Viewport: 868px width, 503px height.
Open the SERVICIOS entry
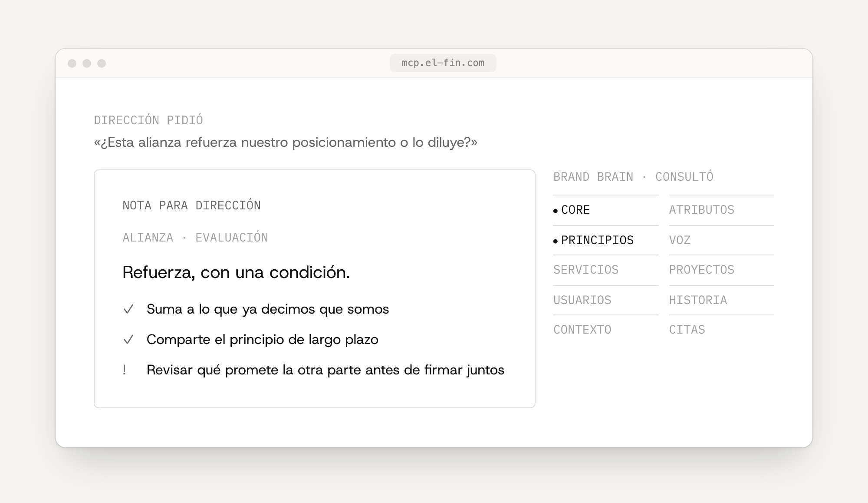[x=606, y=270]
